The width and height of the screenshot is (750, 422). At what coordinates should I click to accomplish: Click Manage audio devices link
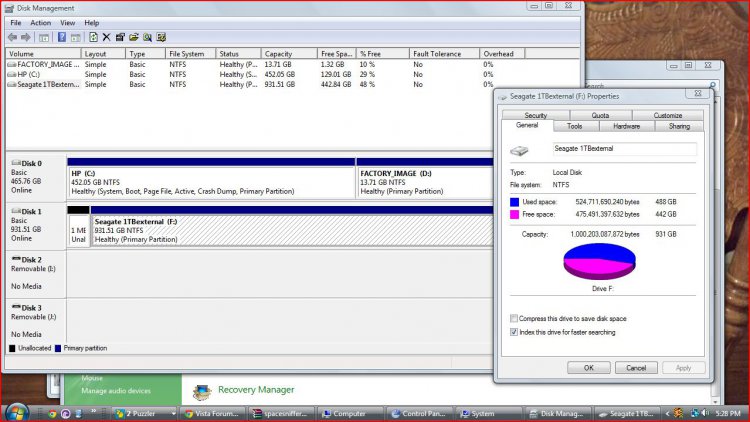click(116, 391)
